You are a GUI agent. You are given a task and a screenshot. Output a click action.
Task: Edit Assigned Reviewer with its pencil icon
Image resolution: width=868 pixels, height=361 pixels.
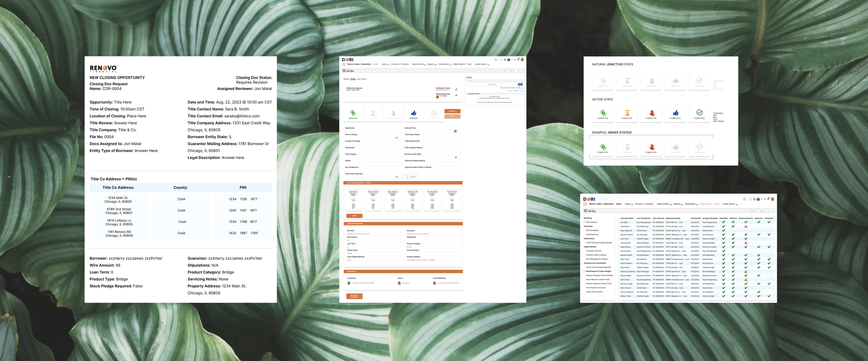[x=456, y=95]
